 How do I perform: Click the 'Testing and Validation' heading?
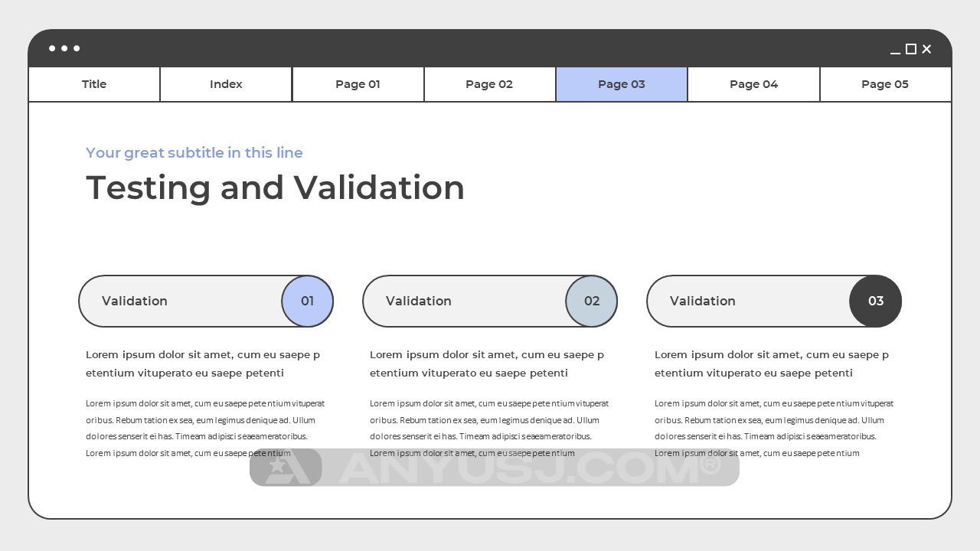pyautogui.click(x=275, y=187)
